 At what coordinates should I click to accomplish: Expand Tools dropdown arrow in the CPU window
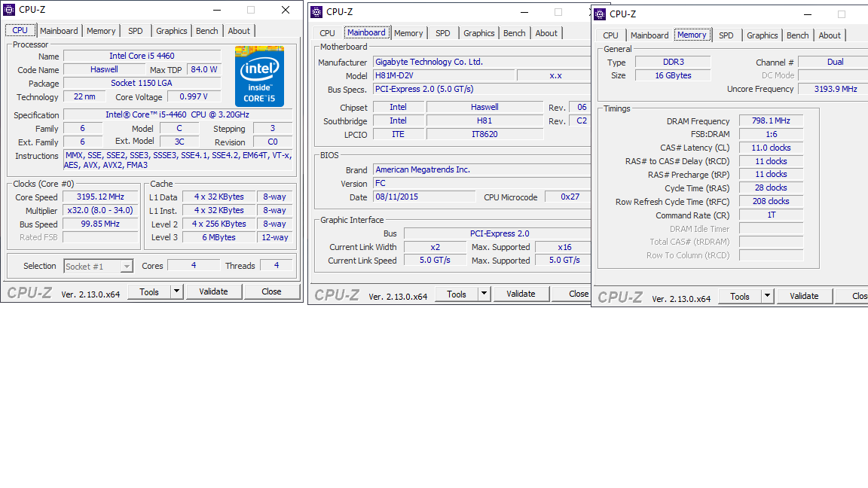176,291
